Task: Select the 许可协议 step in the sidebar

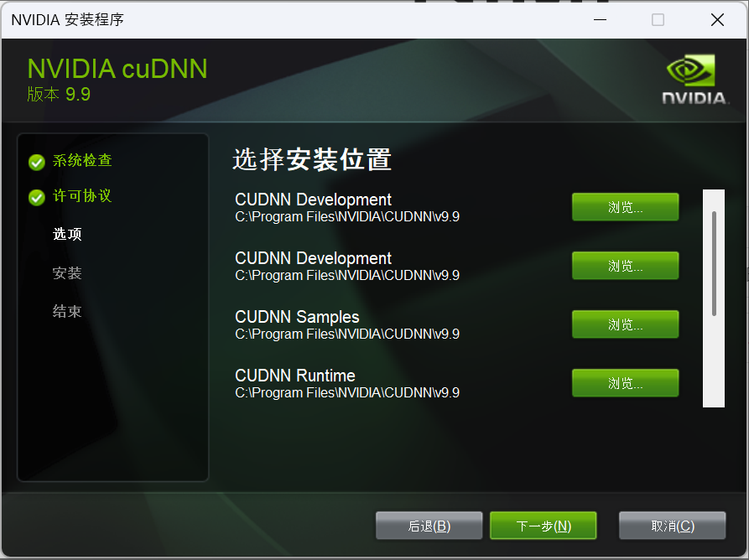Action: click(x=82, y=195)
